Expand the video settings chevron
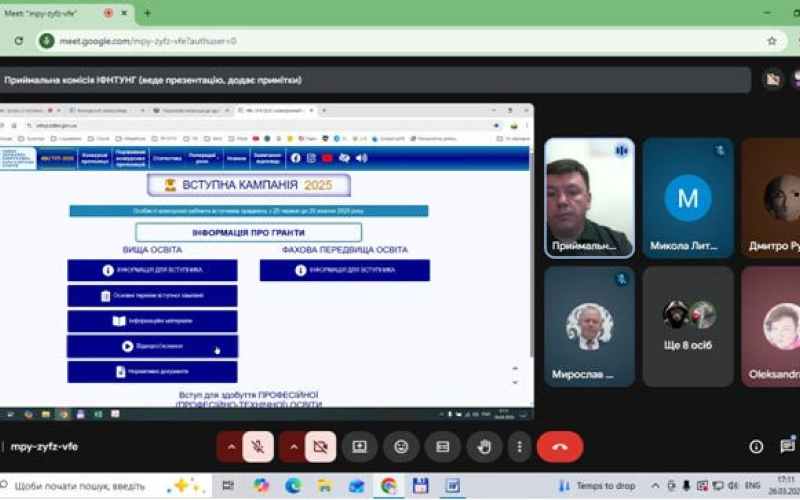 point(292,446)
